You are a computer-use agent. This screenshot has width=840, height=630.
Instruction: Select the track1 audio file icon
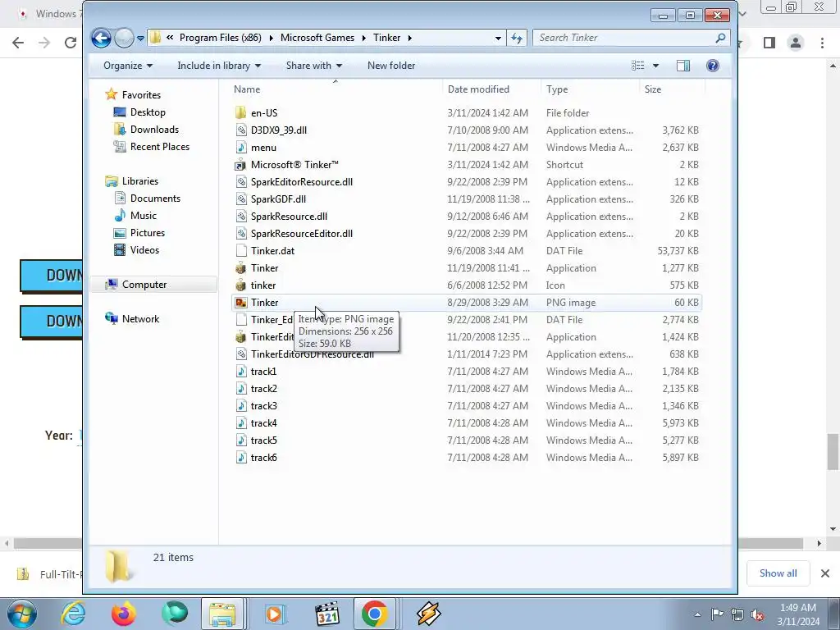point(241,372)
